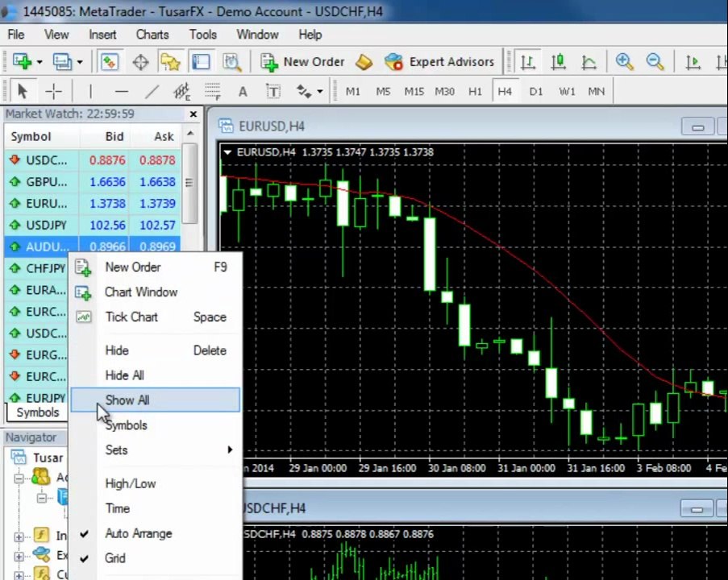Image resolution: width=728 pixels, height=580 pixels.
Task: Click the Bid column header
Action: point(105,136)
